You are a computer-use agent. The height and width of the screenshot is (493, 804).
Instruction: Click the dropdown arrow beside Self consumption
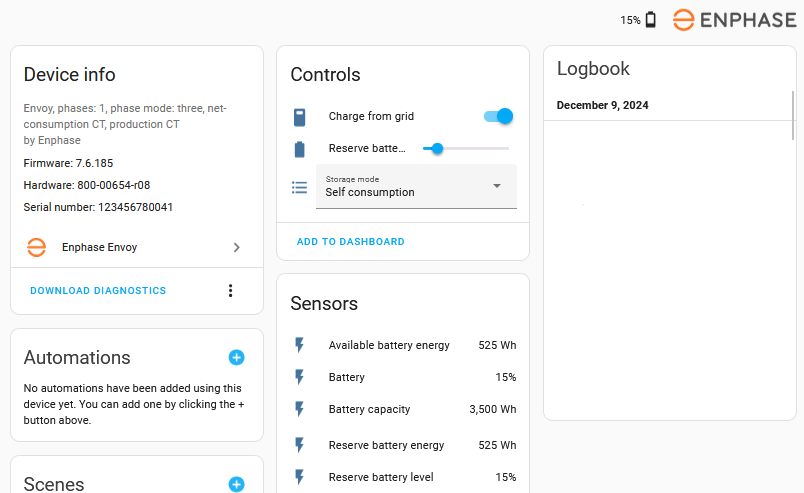(x=497, y=186)
